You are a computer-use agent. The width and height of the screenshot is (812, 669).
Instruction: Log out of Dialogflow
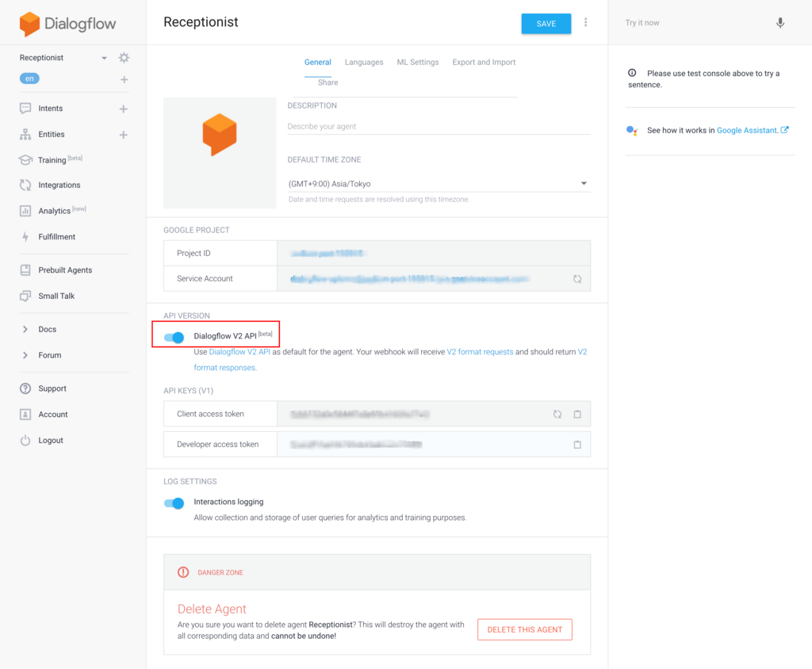(x=50, y=440)
